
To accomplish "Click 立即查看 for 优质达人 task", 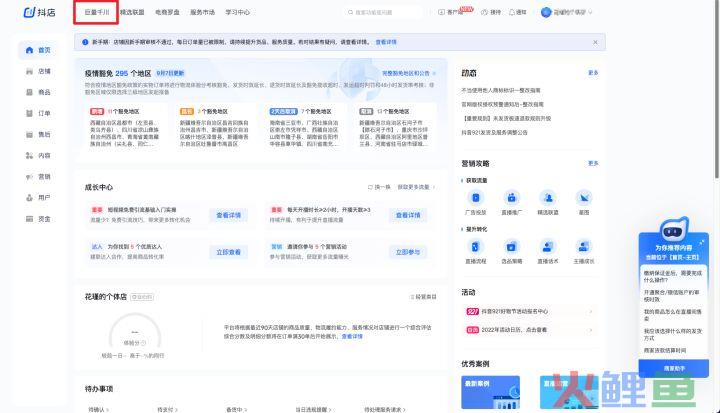I will tap(228, 252).
